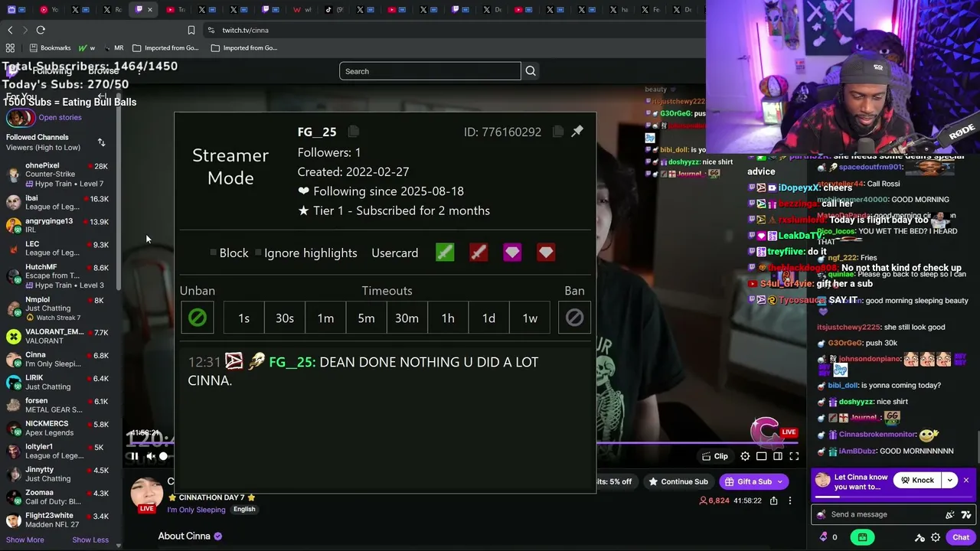Screen dimensions: 980x551
Task: Click the grey Ban icon
Action: (574, 318)
